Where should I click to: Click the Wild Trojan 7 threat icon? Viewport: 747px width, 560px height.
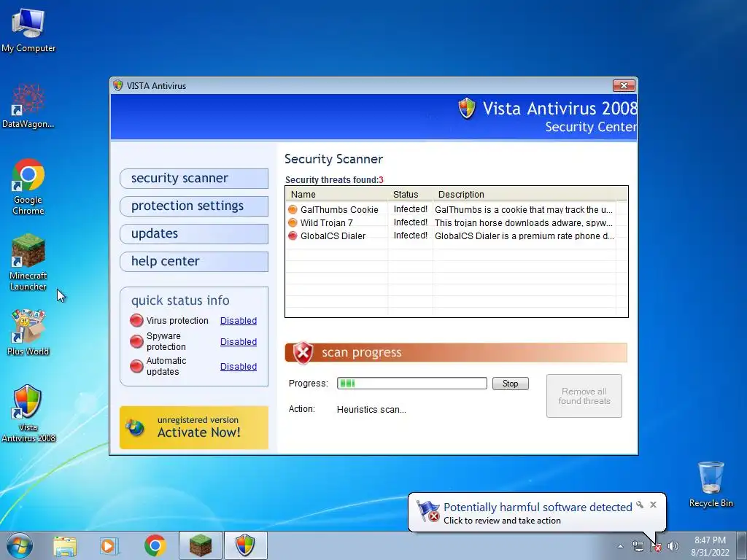point(293,222)
